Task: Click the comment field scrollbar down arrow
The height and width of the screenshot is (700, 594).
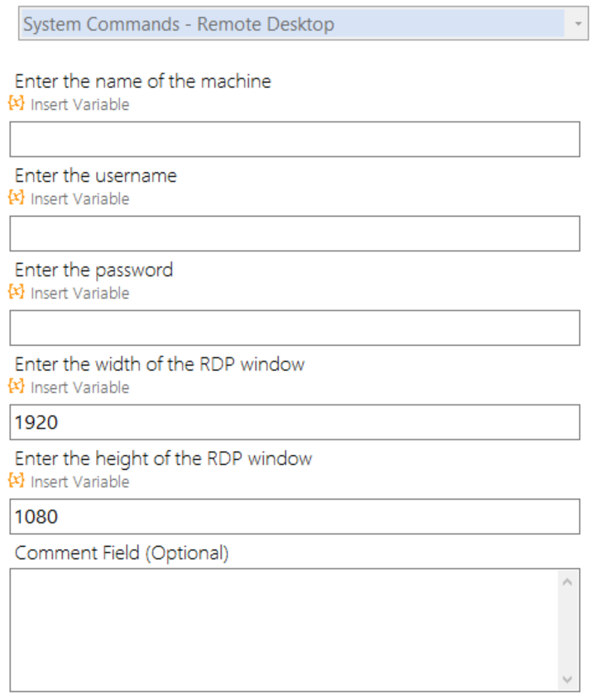Action: (x=568, y=679)
